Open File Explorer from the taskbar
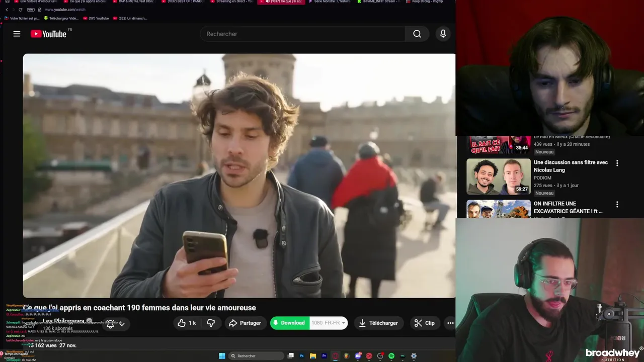Image resolution: width=644 pixels, height=362 pixels. point(313,356)
